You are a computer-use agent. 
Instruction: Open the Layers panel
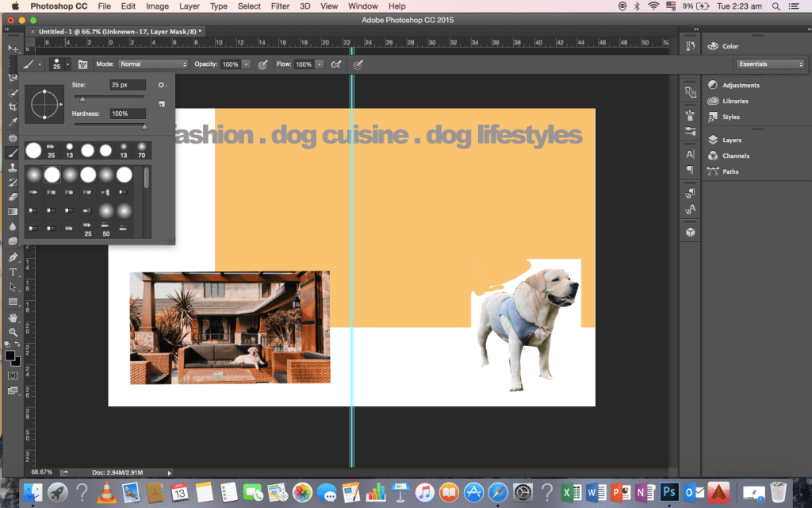point(731,140)
